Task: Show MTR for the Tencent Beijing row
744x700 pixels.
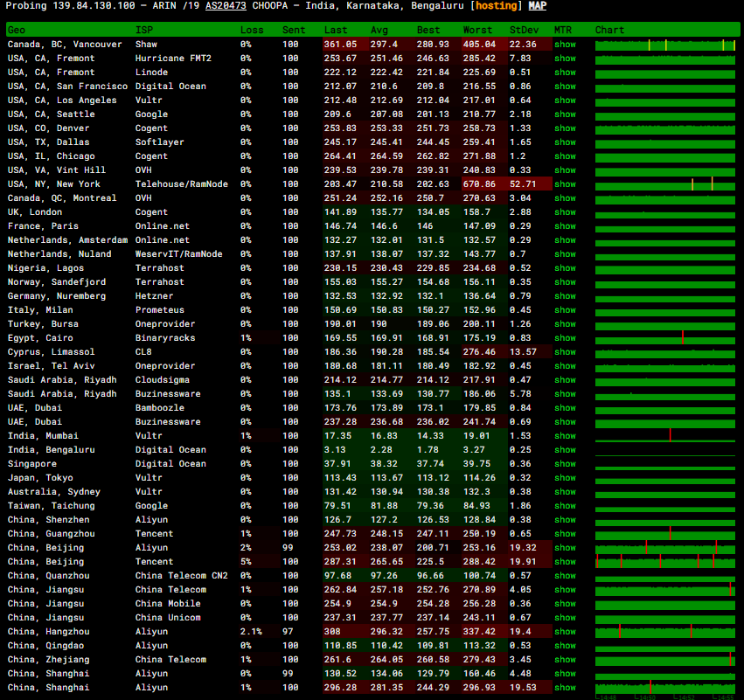Action: (565, 562)
